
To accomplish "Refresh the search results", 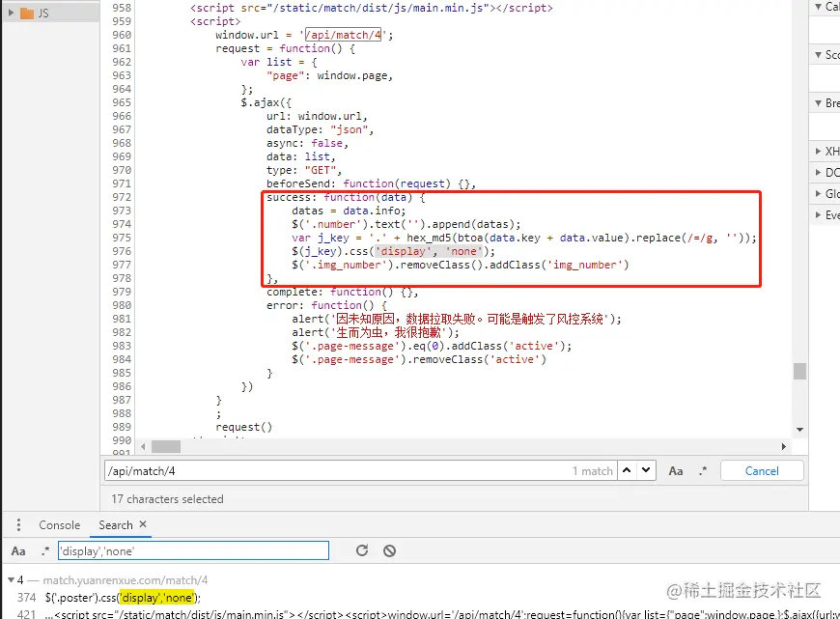I will (x=362, y=550).
